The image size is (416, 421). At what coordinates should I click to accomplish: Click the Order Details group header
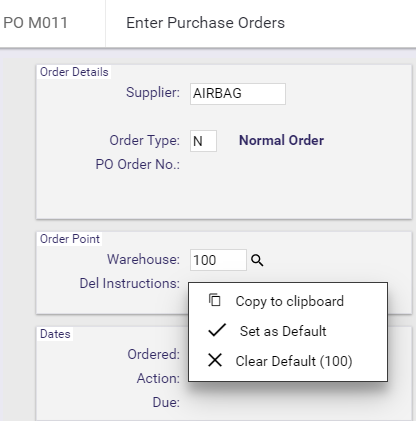tap(74, 72)
